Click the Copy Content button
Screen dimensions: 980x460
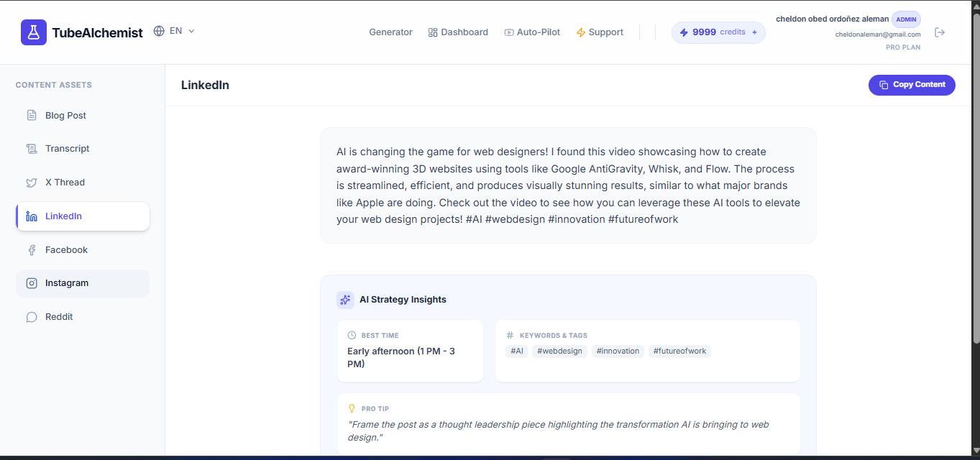point(912,85)
